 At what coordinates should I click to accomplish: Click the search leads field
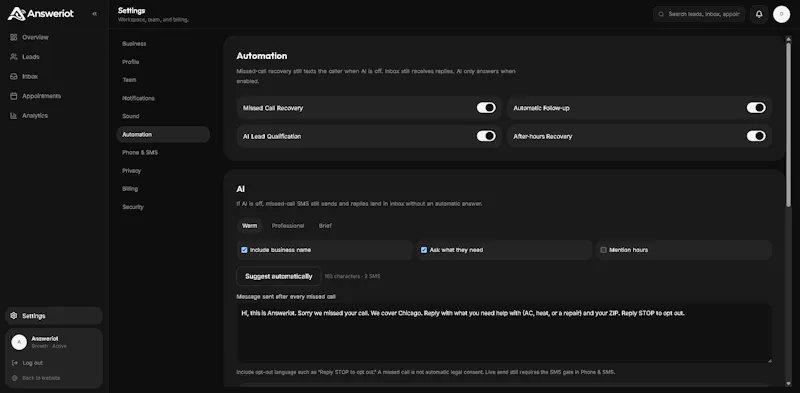point(699,14)
